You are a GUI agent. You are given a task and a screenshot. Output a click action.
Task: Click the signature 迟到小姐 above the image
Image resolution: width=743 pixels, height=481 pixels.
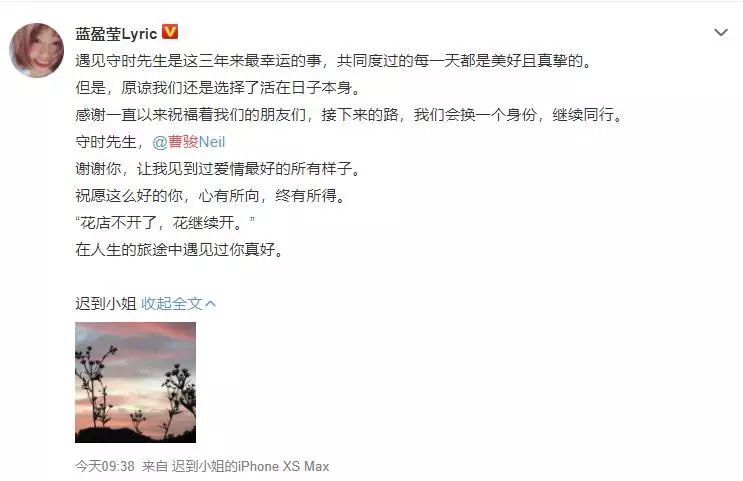(x=106, y=303)
